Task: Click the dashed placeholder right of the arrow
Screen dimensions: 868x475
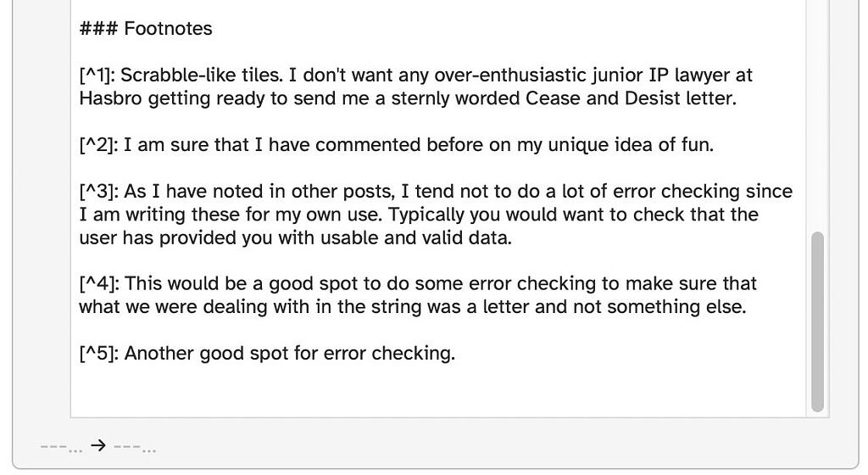Action: coord(135,447)
